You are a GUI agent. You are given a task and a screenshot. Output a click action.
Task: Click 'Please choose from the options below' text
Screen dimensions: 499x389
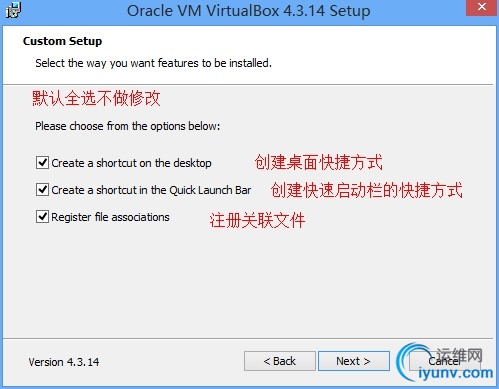click(x=128, y=126)
